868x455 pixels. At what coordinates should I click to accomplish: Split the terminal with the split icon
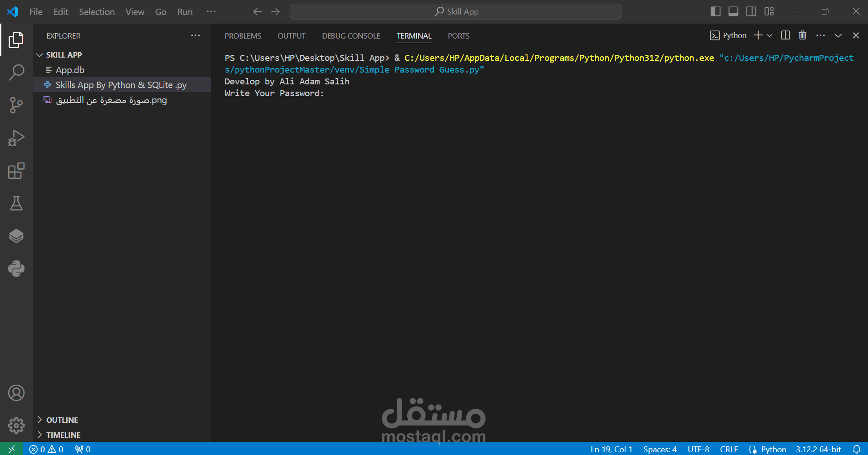(785, 35)
